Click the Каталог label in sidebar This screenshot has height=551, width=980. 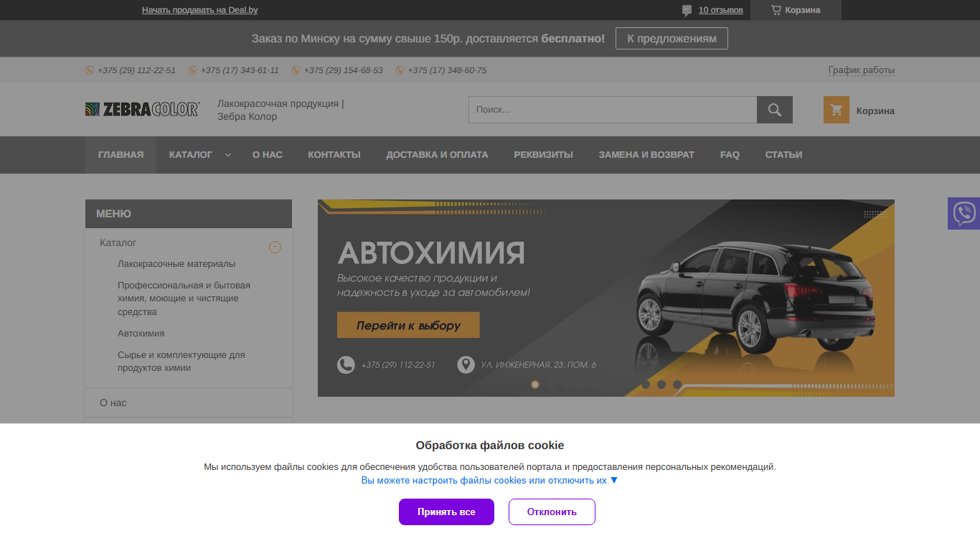118,243
